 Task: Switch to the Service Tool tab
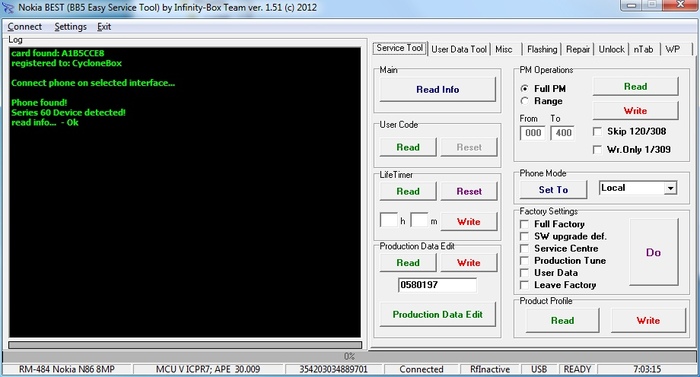pyautogui.click(x=400, y=48)
